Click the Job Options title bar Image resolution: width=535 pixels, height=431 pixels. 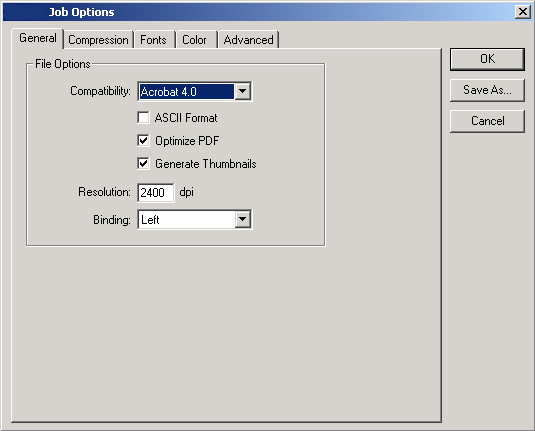259,12
